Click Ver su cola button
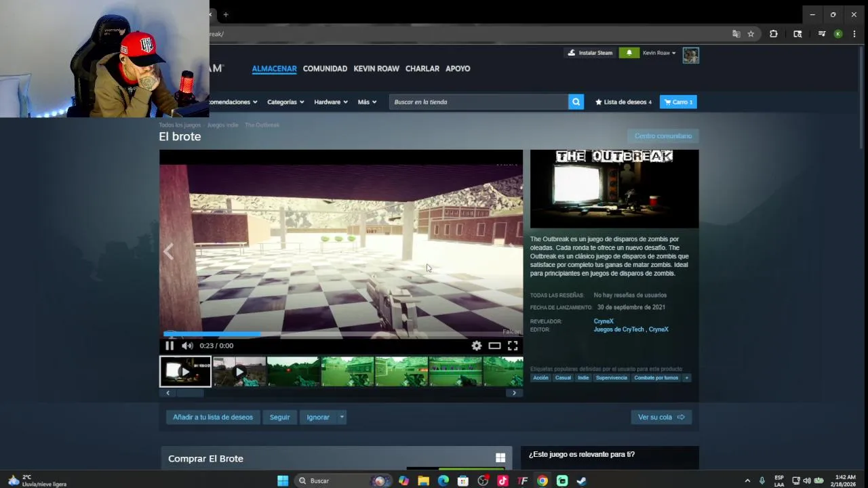Image resolution: width=868 pixels, height=488 pixels. (661, 418)
